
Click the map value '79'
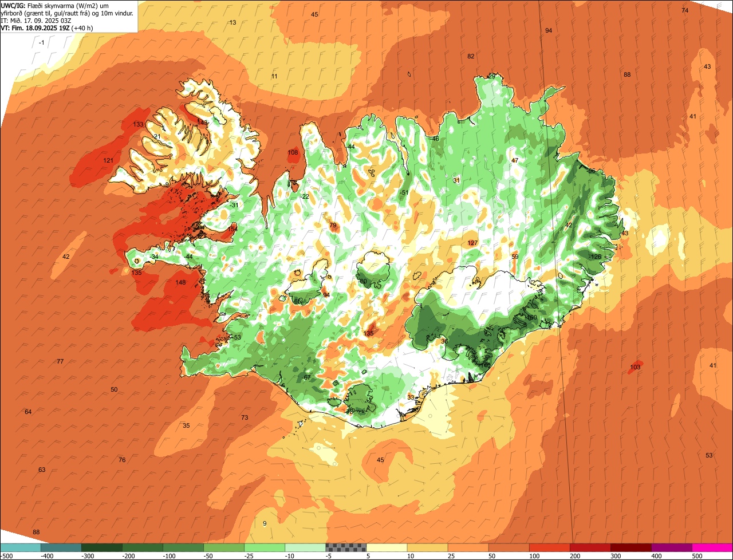(333, 226)
